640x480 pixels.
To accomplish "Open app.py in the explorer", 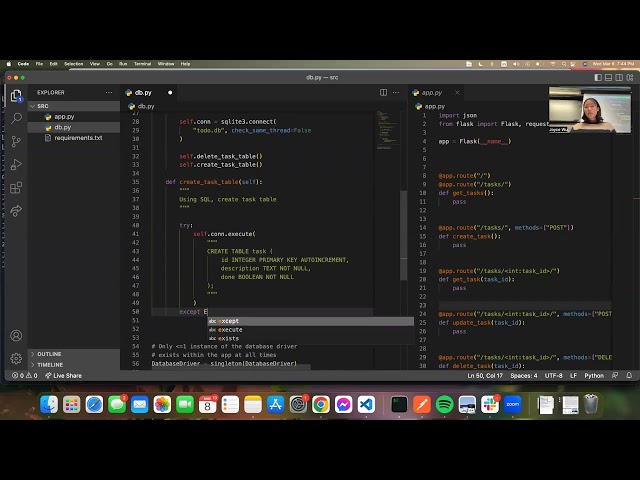I will [x=74, y=117].
